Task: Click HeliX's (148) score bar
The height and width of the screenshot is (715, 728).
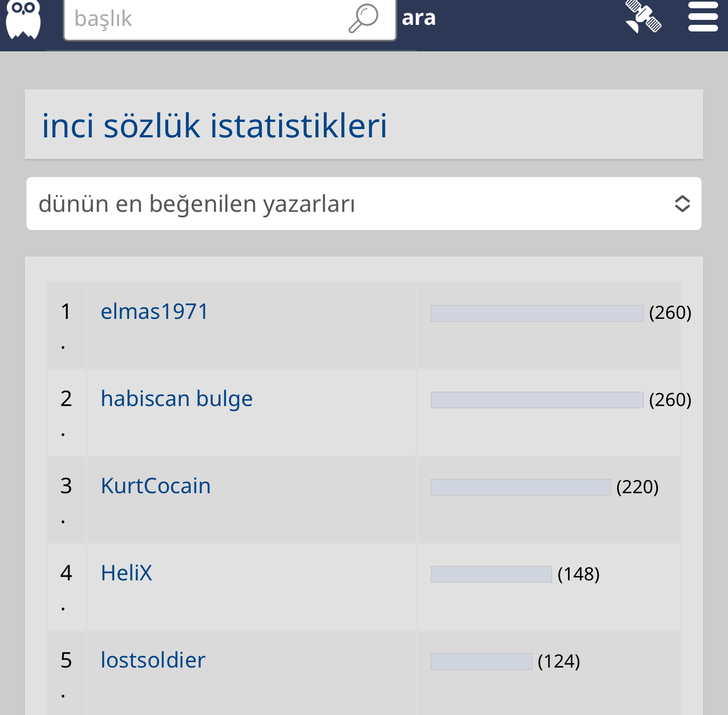Action: tap(491, 574)
